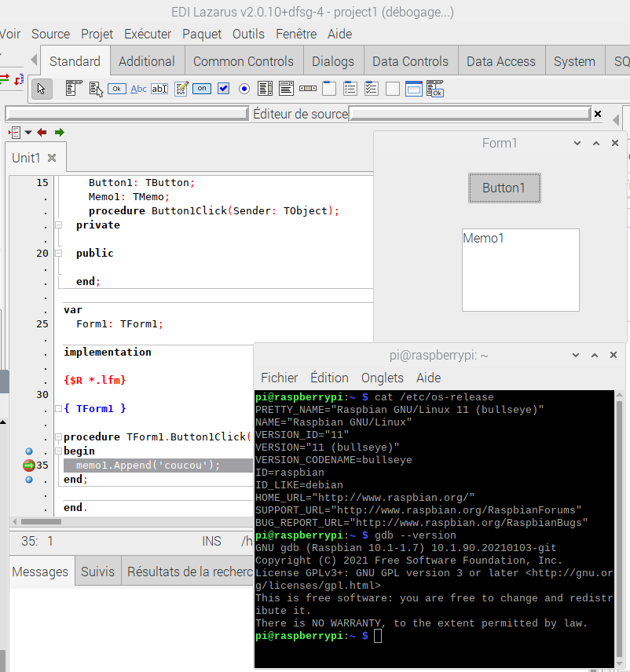
Task: Open the Dialogs palette tab
Action: pyautogui.click(x=333, y=61)
